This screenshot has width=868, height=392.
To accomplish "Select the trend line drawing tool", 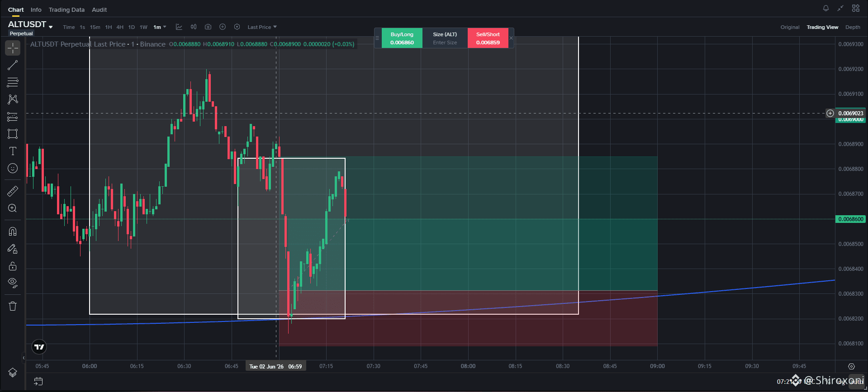I will [13, 65].
